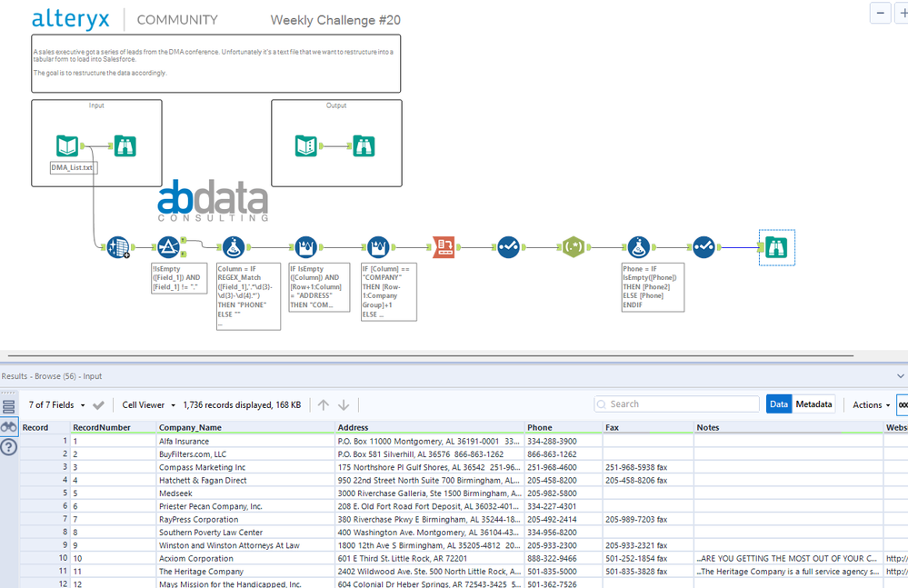
Task: Click the Acxiom Corporation cell
Action: click(x=246, y=559)
